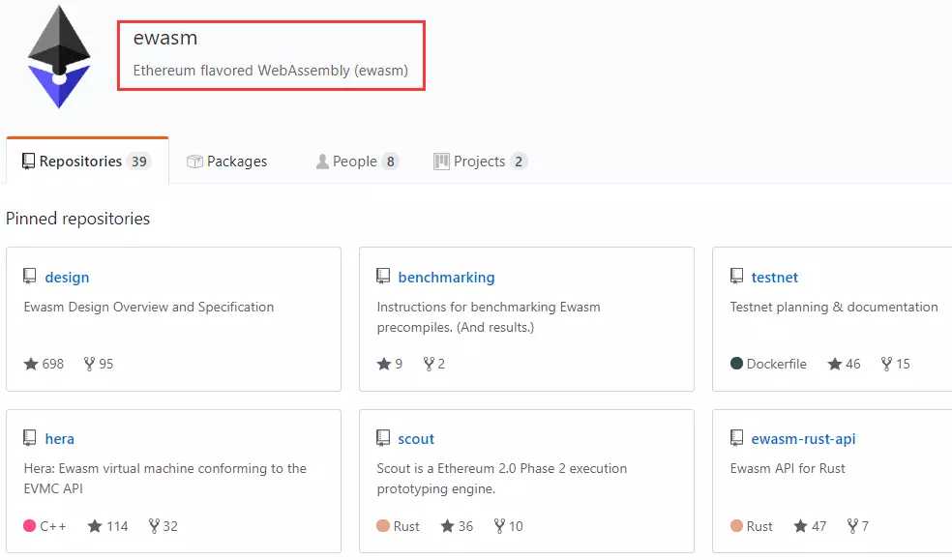Click the Projects board icon

tap(441, 162)
